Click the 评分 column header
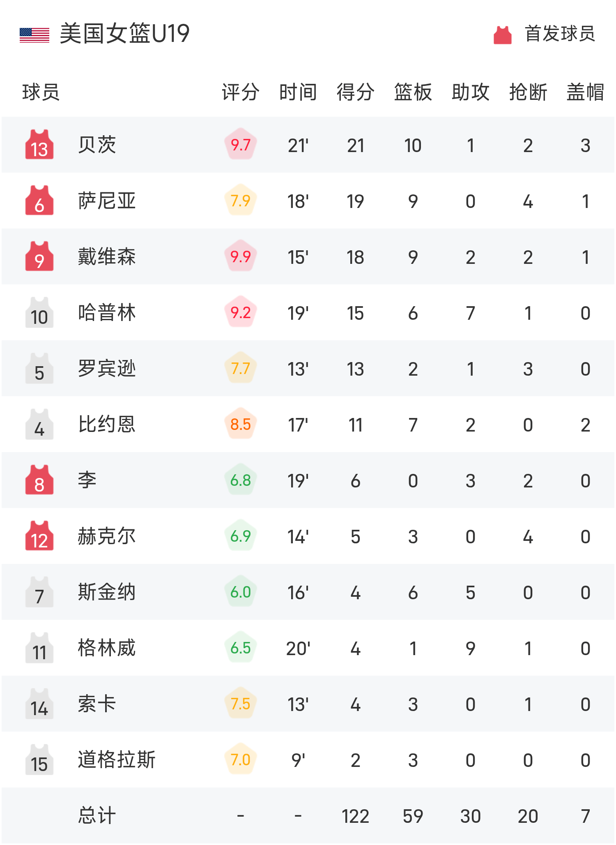 (x=241, y=92)
